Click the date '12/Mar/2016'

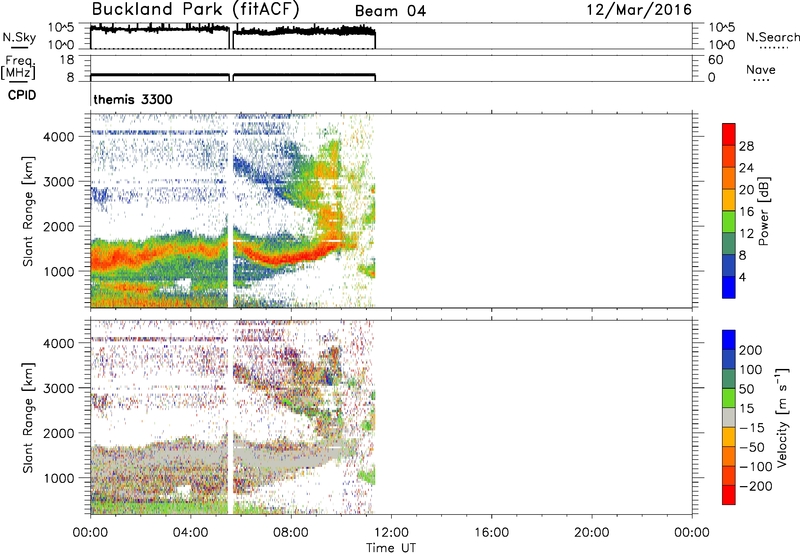click(639, 9)
